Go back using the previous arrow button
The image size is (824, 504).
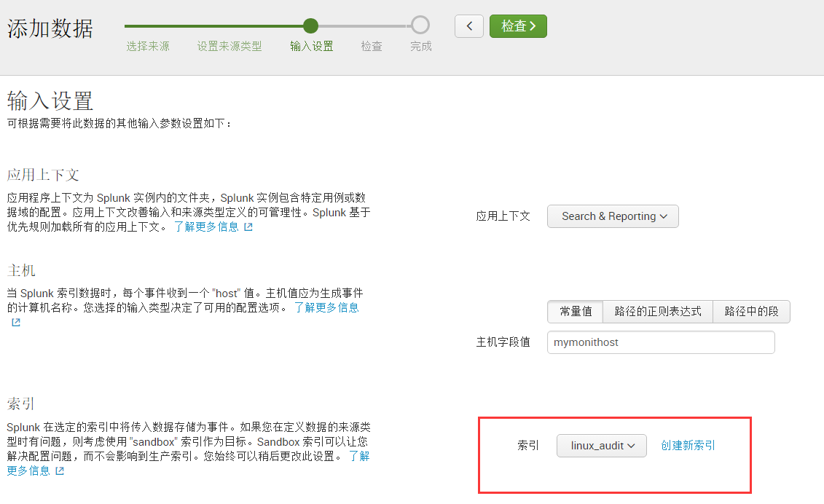(x=468, y=26)
